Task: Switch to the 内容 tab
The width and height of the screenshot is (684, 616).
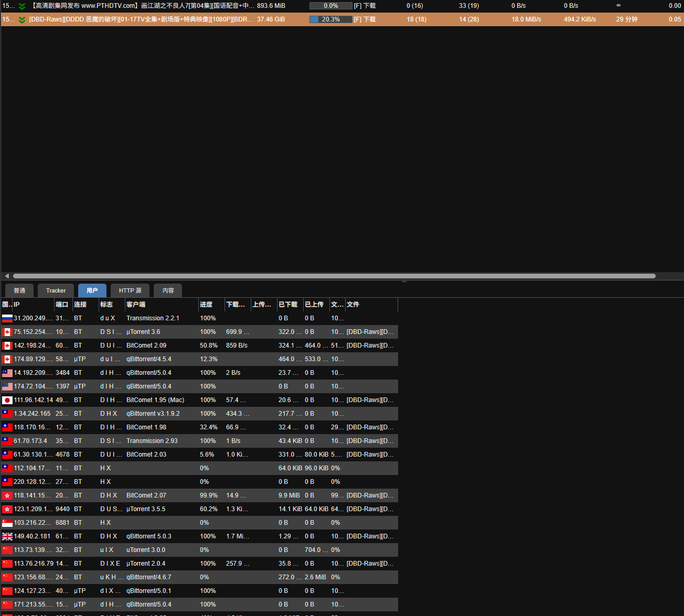Action: [x=168, y=290]
